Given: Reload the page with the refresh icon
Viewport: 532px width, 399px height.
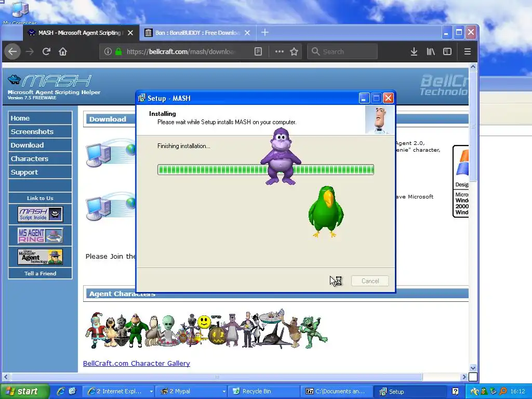Looking at the screenshot, I should [46, 51].
